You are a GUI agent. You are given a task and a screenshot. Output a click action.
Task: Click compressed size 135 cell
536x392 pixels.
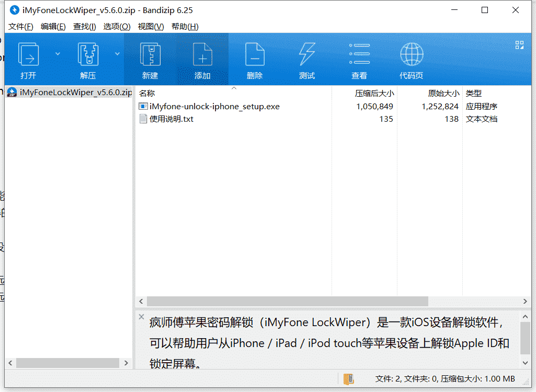(386, 119)
